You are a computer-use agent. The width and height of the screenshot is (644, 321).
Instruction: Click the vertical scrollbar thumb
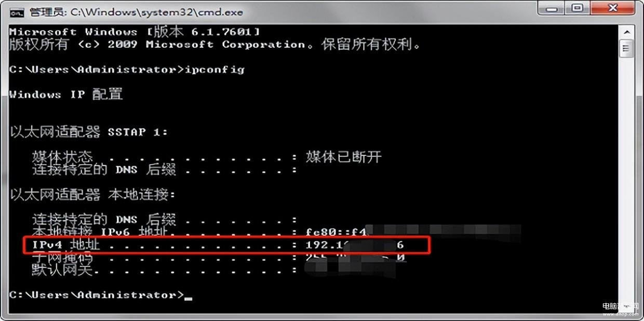click(x=626, y=49)
